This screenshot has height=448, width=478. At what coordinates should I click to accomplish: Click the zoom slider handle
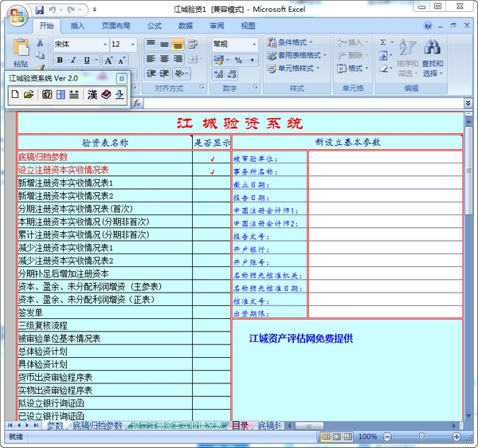pyautogui.click(x=421, y=436)
